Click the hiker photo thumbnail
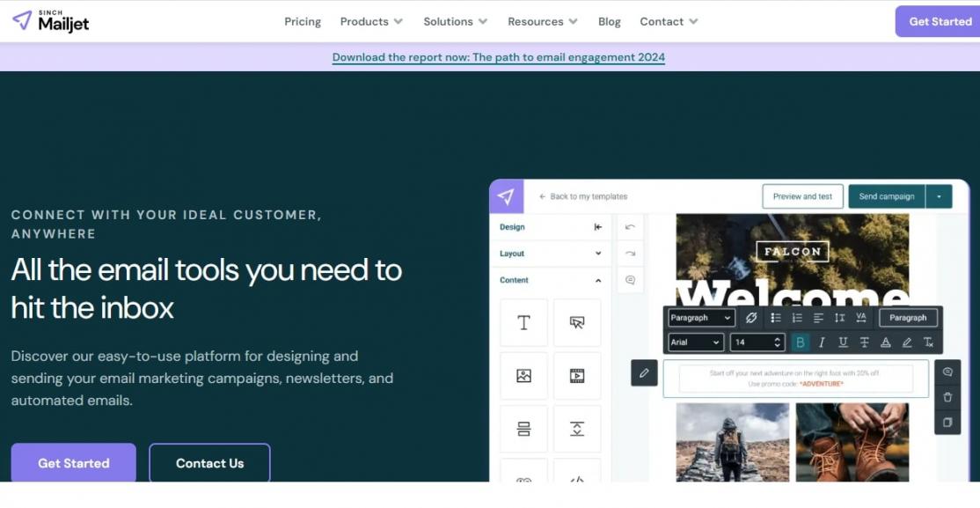 point(733,442)
